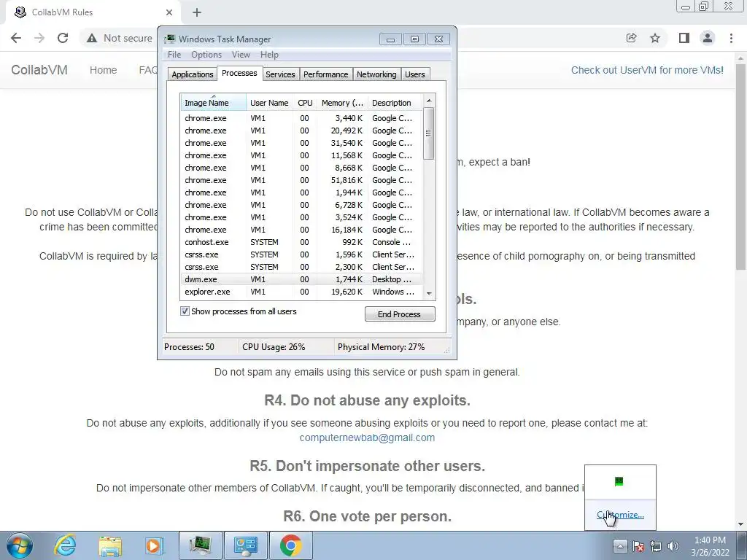Screen dimensions: 747x560
Task: Click the Chrome forward arrow
Action: click(x=39, y=38)
